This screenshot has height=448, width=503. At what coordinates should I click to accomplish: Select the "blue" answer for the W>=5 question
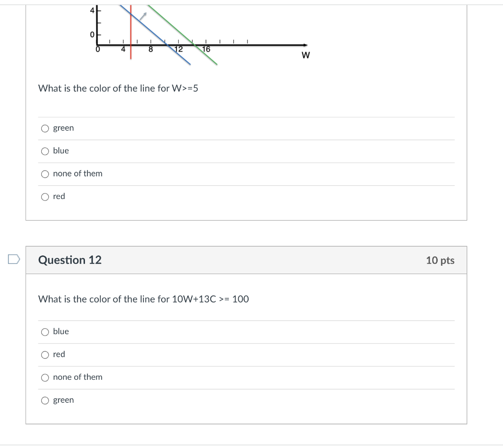tap(45, 151)
